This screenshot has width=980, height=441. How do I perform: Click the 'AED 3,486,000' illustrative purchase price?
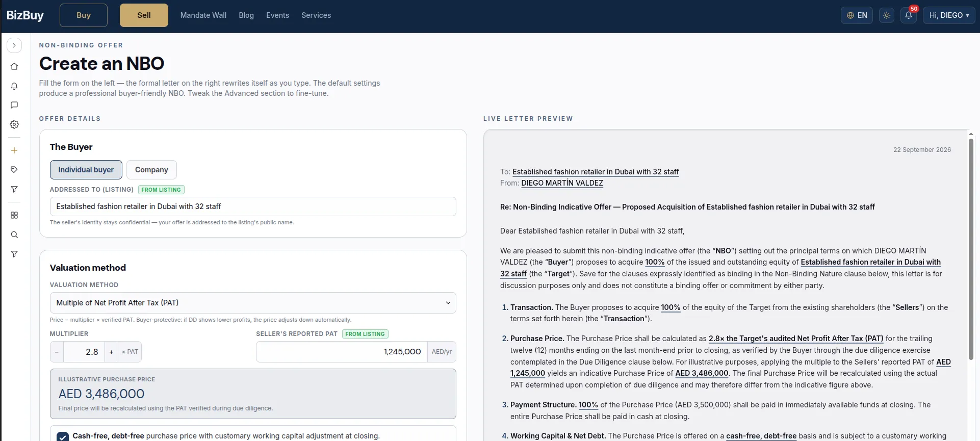(x=101, y=394)
